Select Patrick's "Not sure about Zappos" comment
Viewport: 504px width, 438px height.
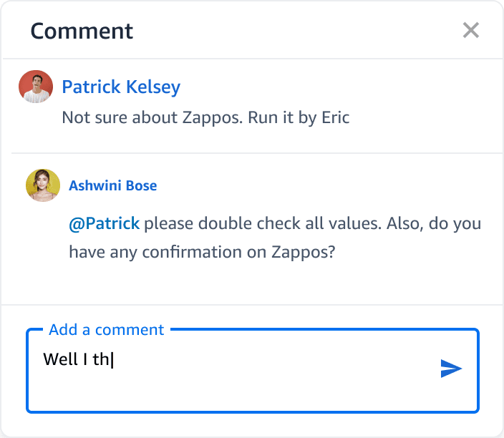[205, 117]
